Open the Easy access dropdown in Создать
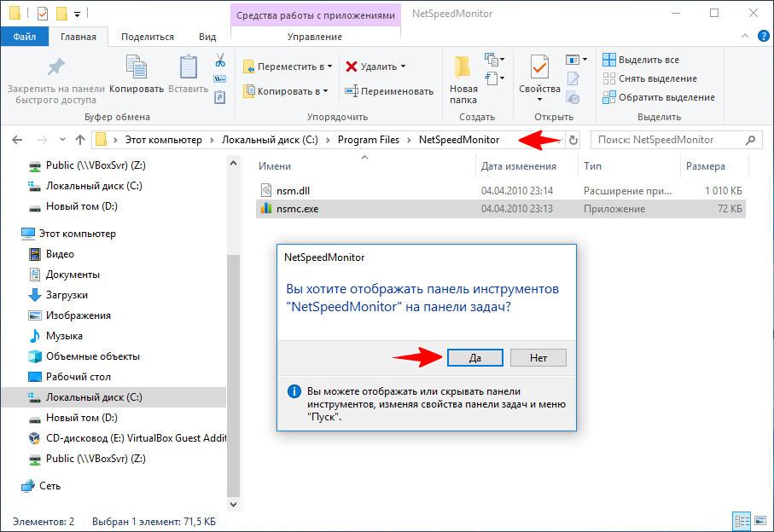The height and width of the screenshot is (532, 774). [x=495, y=78]
